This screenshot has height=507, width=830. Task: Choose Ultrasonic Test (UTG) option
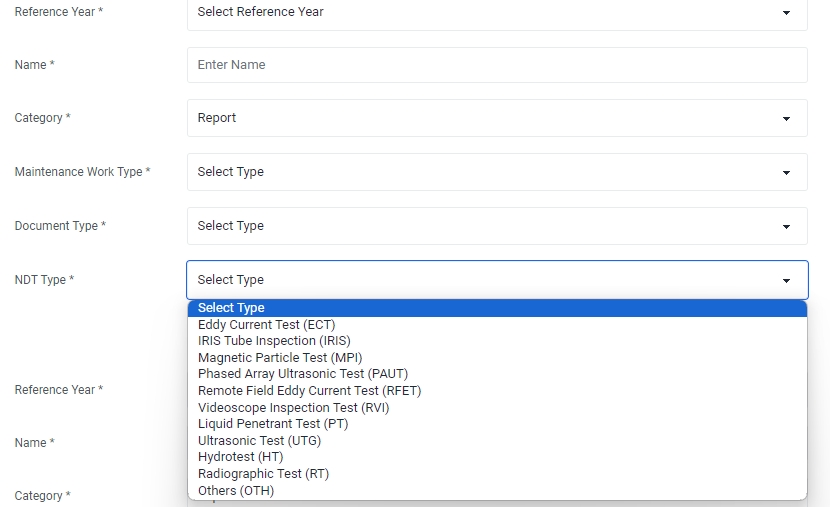[x=259, y=441]
